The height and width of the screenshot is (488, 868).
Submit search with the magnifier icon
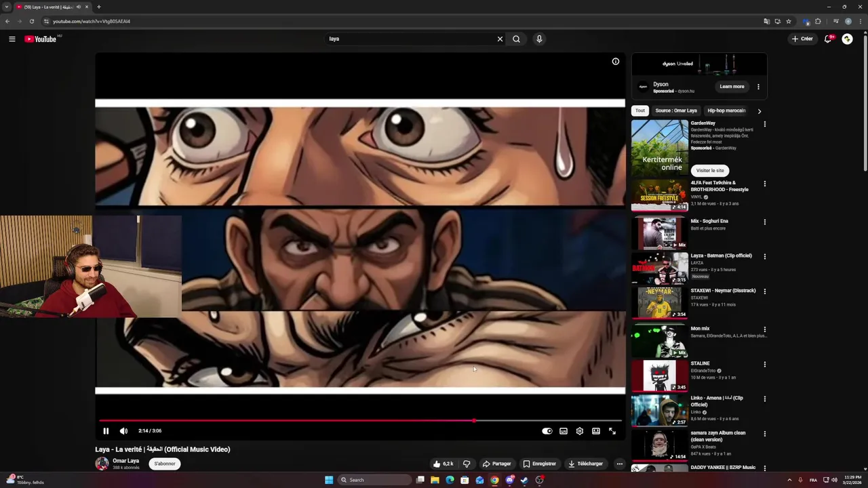point(516,39)
